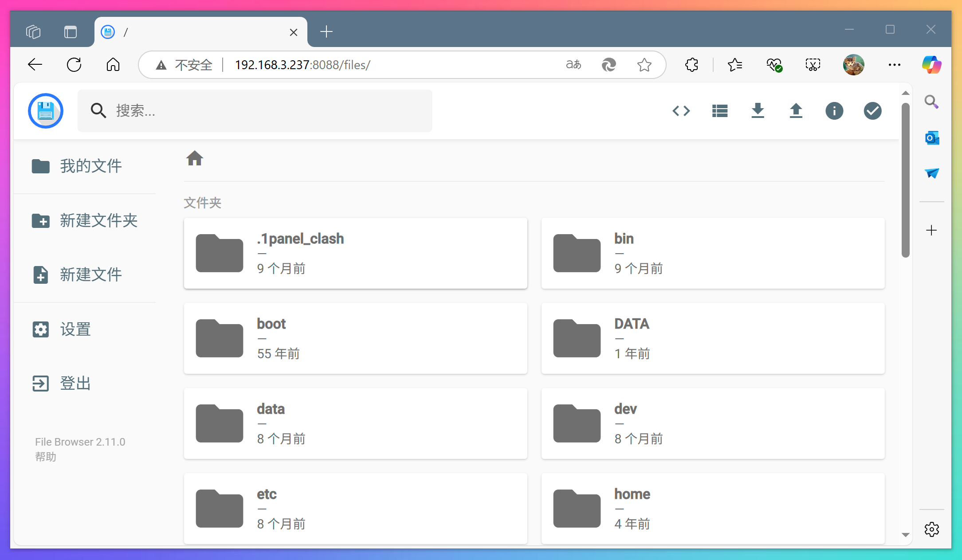Enable multiple selection checkmark icon
Image resolution: width=962 pixels, height=560 pixels.
tap(872, 111)
